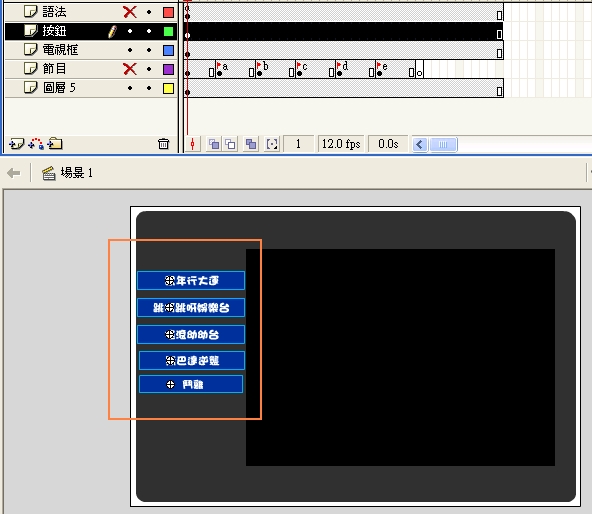Click the current frame field showing 1
Viewport: 592px width, 514px height.
(298, 144)
